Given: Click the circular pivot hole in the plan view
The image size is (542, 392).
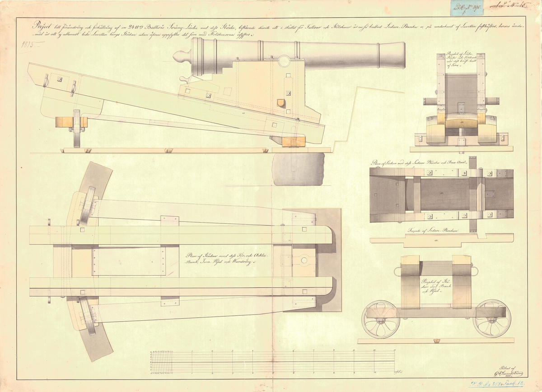Looking at the screenshot, I should pos(304,260).
